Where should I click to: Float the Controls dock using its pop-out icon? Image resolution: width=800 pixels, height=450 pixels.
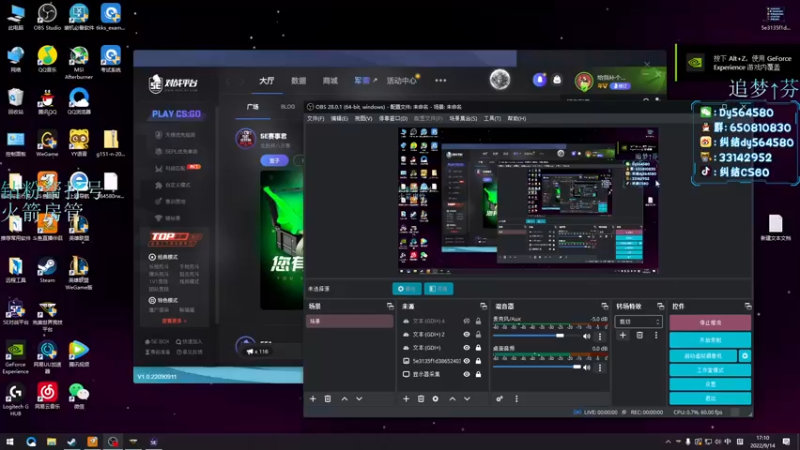point(748,306)
